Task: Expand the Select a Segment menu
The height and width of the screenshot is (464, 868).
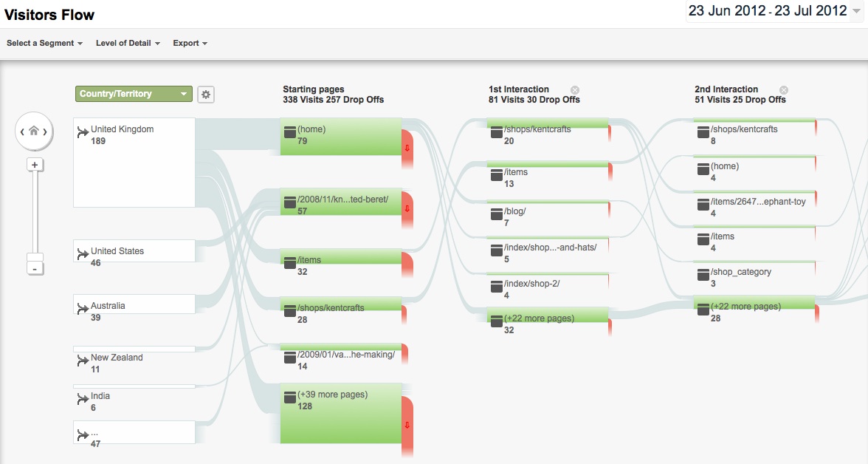Action: click(45, 44)
